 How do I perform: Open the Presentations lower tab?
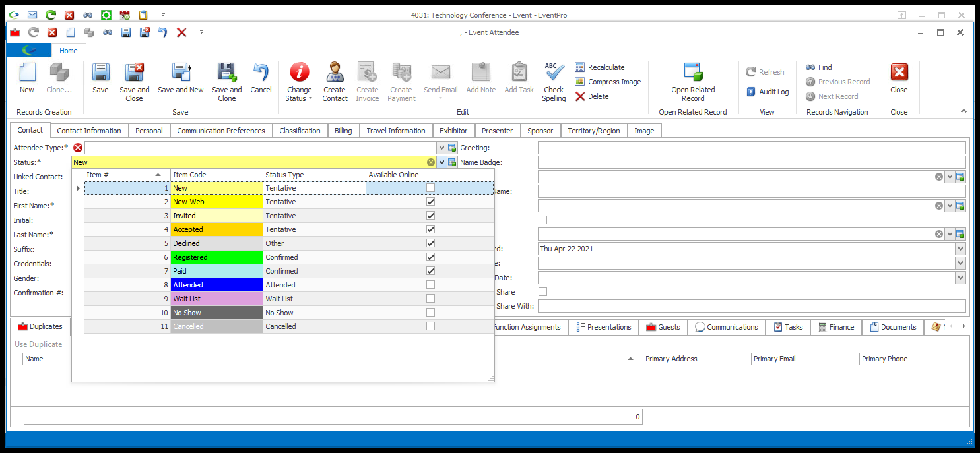coord(603,327)
